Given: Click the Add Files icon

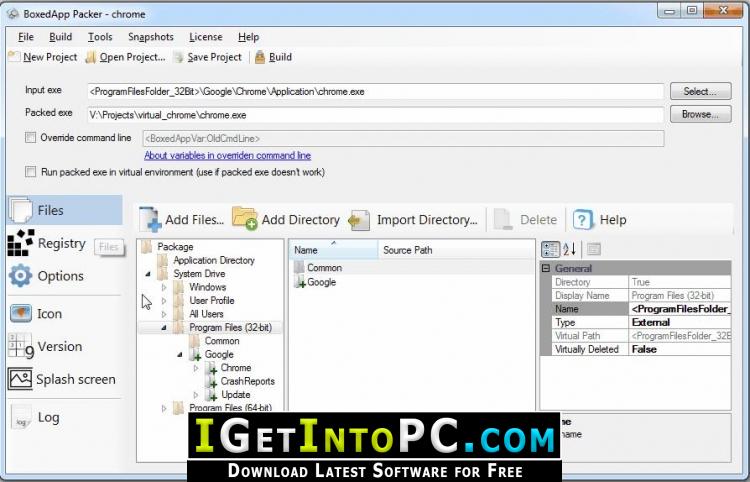Looking at the screenshot, I should coord(150,219).
